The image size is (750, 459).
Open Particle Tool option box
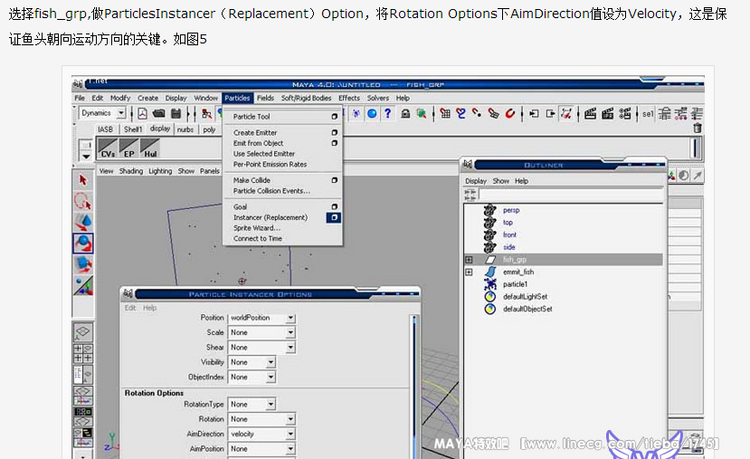pyautogui.click(x=334, y=117)
